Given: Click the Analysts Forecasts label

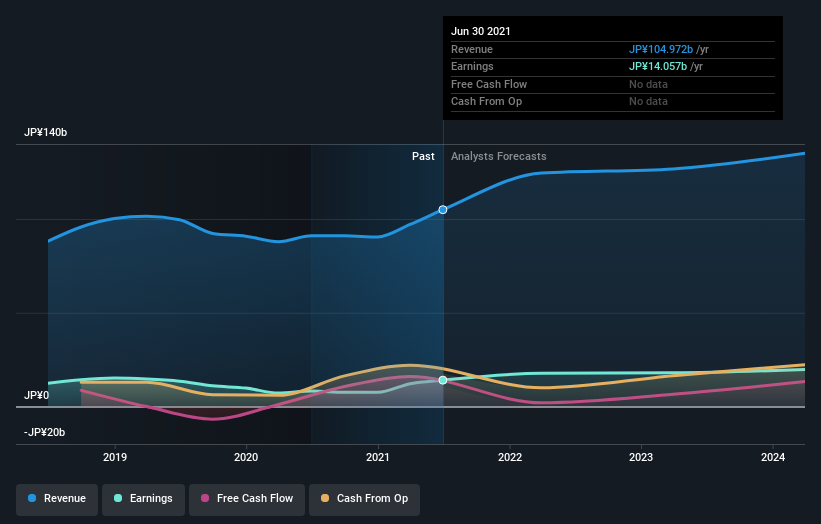Looking at the screenshot, I should 498,156.
